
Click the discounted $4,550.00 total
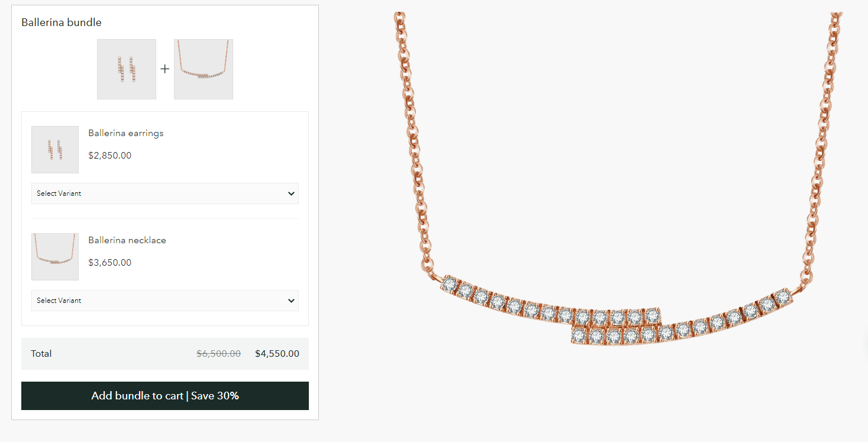[x=277, y=354]
